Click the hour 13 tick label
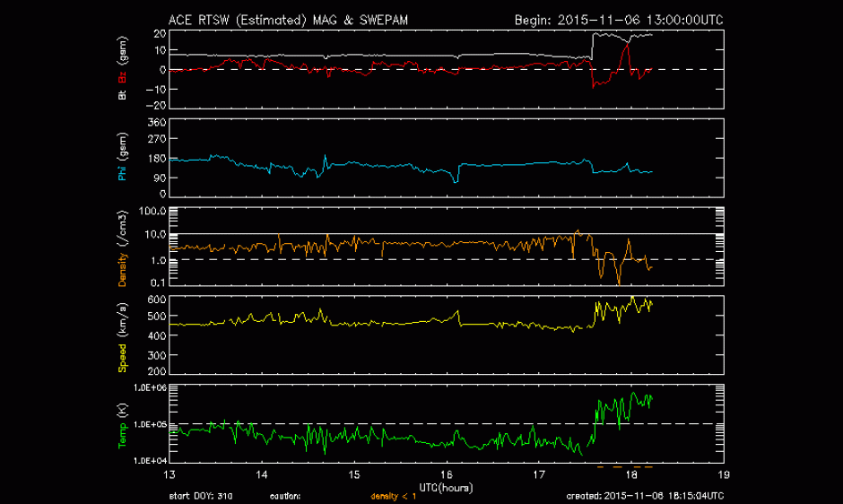This screenshot has width=843, height=504. (x=169, y=474)
